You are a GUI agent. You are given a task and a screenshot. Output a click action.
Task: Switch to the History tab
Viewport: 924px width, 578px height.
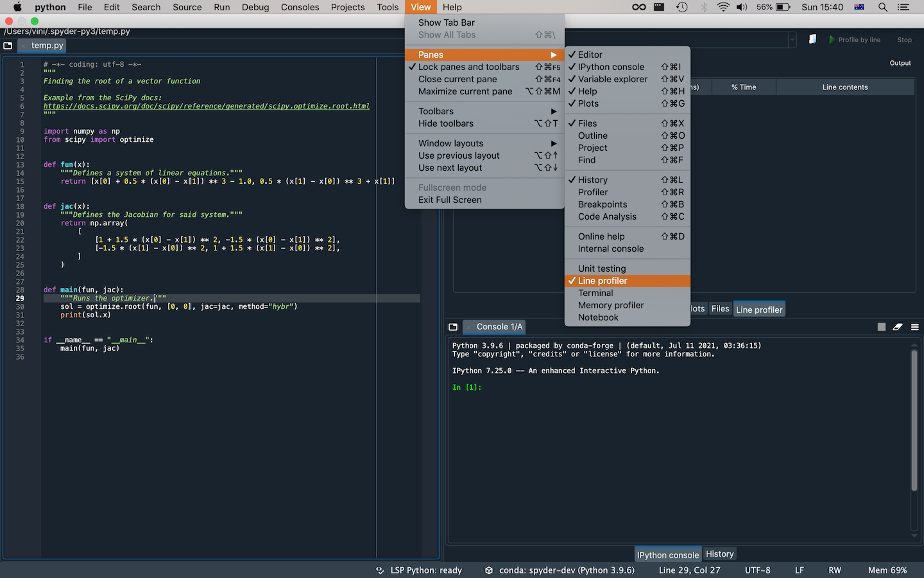pos(719,554)
